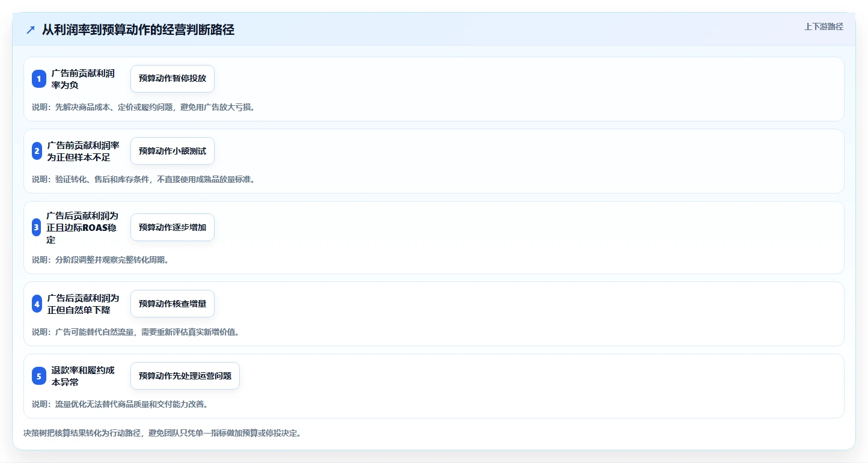
Task: Click the arrow icon beside the panel title
Action: coord(31,30)
